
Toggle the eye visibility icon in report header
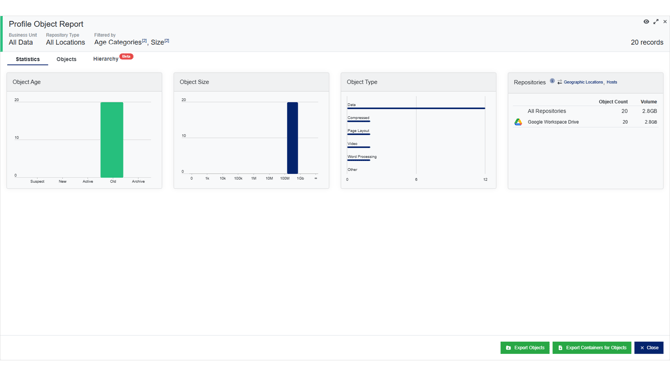tap(646, 21)
